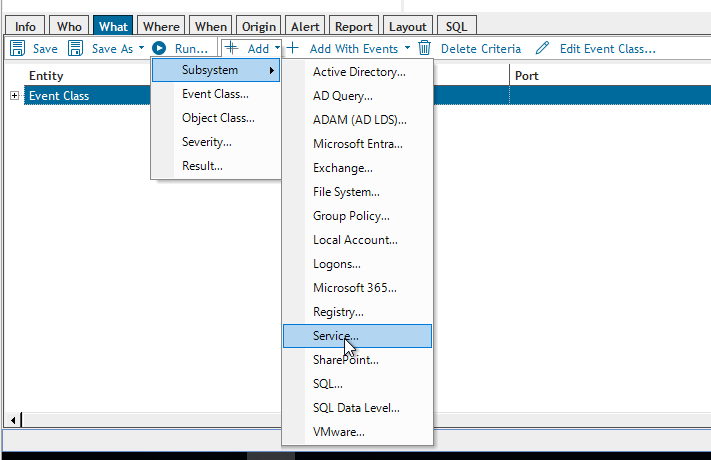This screenshot has width=711, height=460.
Task: Select Service... subsystem
Action: point(357,336)
